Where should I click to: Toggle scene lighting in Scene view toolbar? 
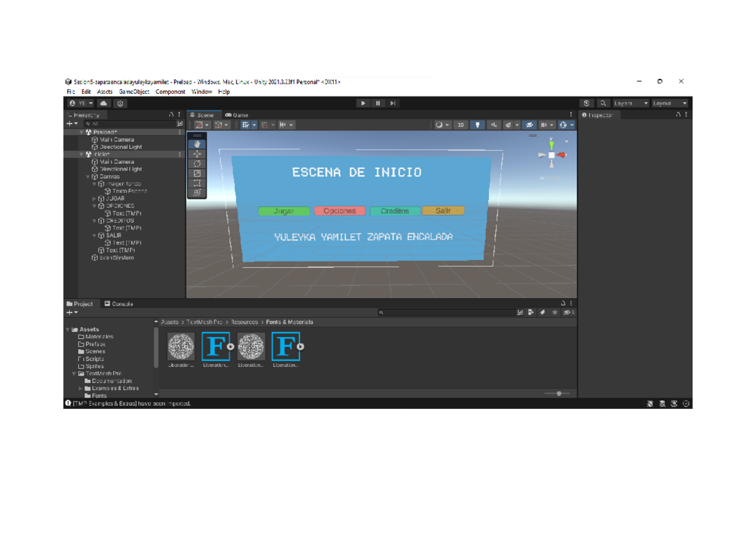478,125
